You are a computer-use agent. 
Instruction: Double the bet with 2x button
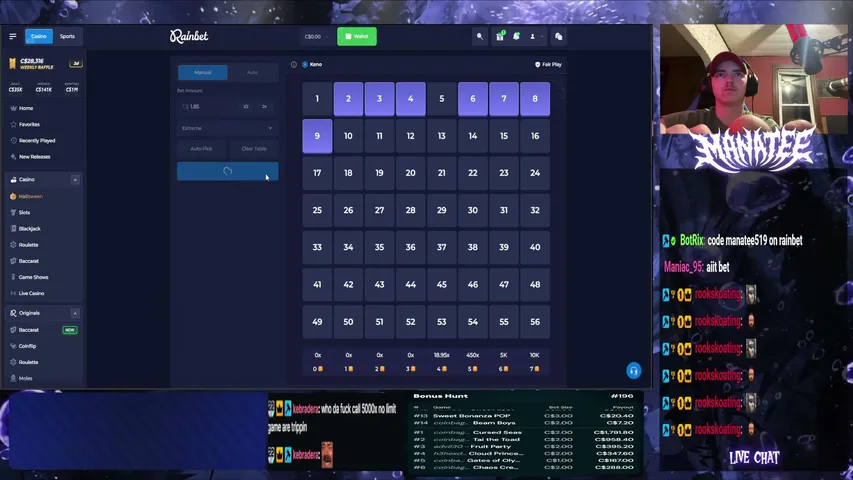pos(264,107)
